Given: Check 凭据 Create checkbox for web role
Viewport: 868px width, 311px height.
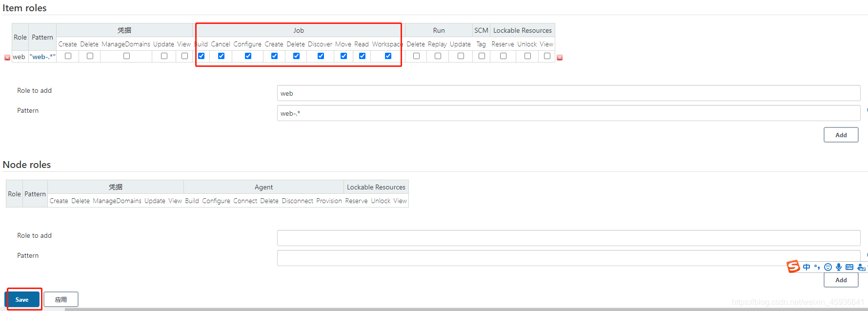Looking at the screenshot, I should coord(68,56).
